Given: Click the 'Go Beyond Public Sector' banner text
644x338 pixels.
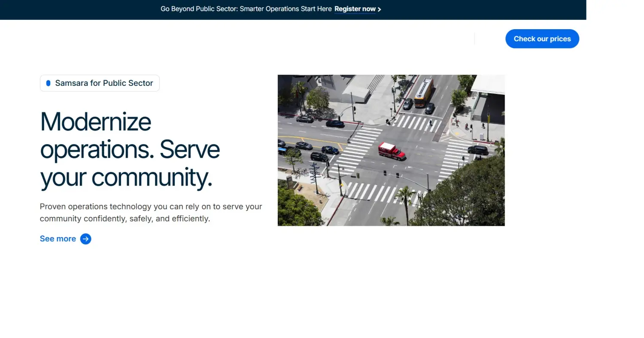Looking at the screenshot, I should click(x=246, y=9).
